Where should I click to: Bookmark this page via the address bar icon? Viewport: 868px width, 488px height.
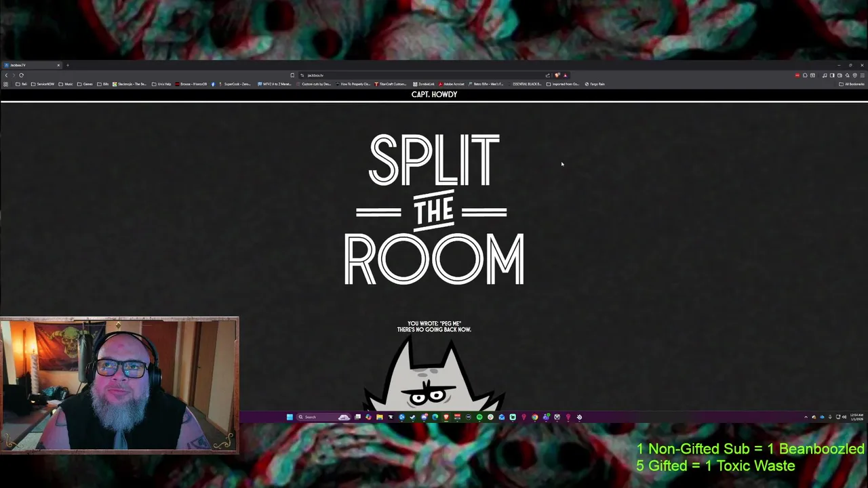tap(292, 75)
